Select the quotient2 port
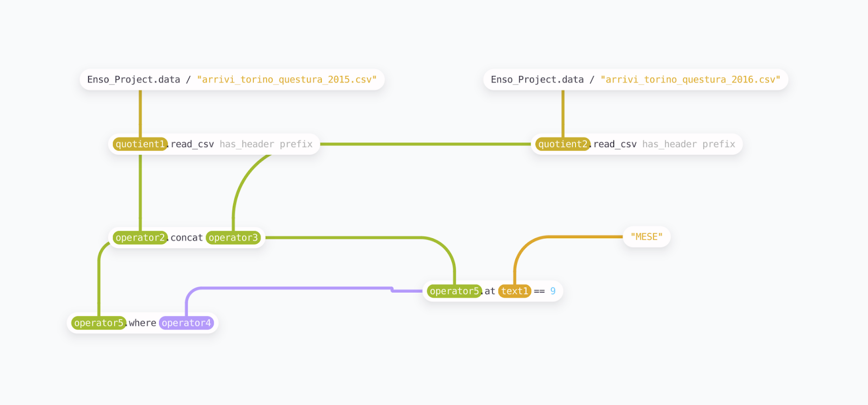868x405 pixels. (x=563, y=144)
